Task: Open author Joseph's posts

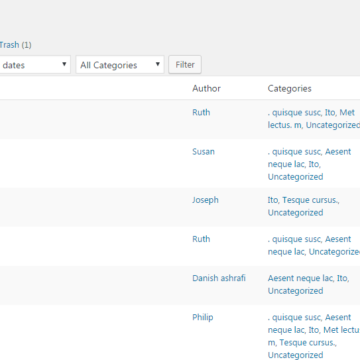Action: point(205,200)
